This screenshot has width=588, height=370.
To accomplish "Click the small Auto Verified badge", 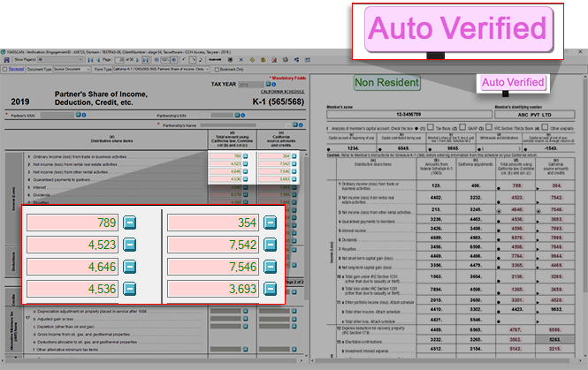I will coord(513,82).
